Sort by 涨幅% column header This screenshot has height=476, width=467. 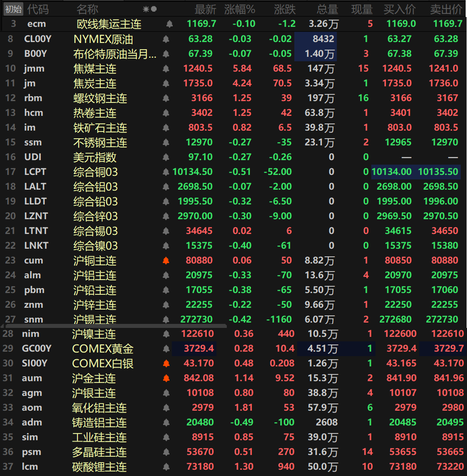tap(240, 9)
